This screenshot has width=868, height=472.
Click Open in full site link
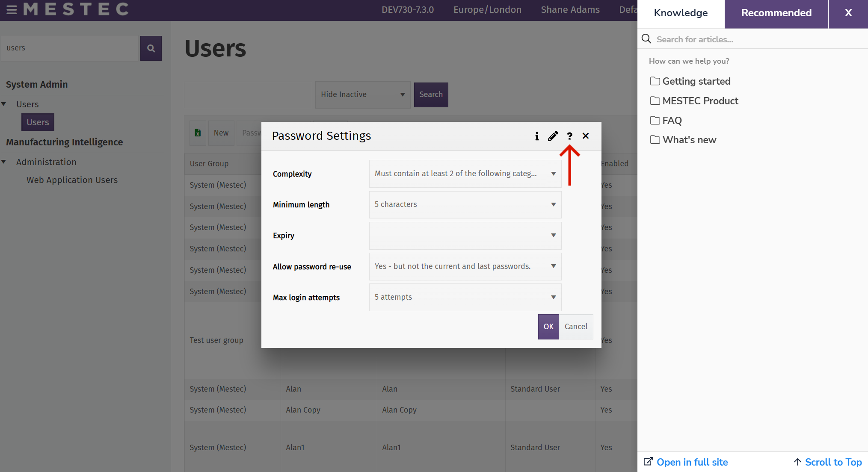click(692, 462)
